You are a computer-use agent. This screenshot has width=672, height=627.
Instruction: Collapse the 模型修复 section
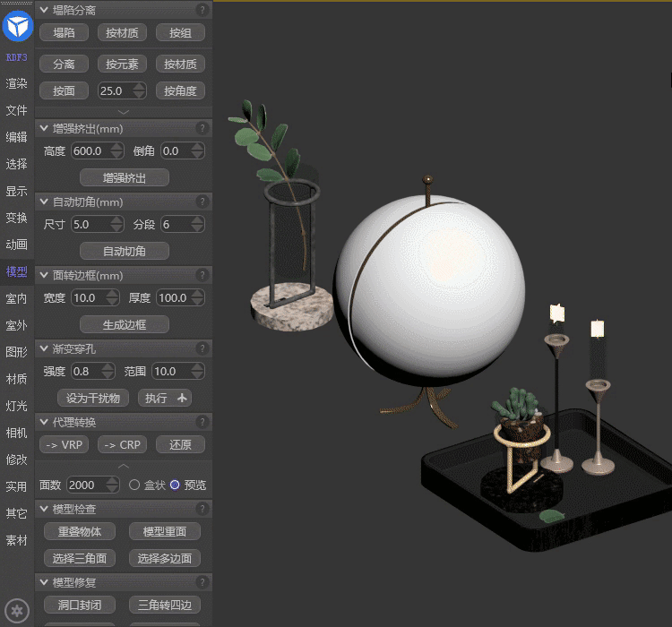[44, 582]
